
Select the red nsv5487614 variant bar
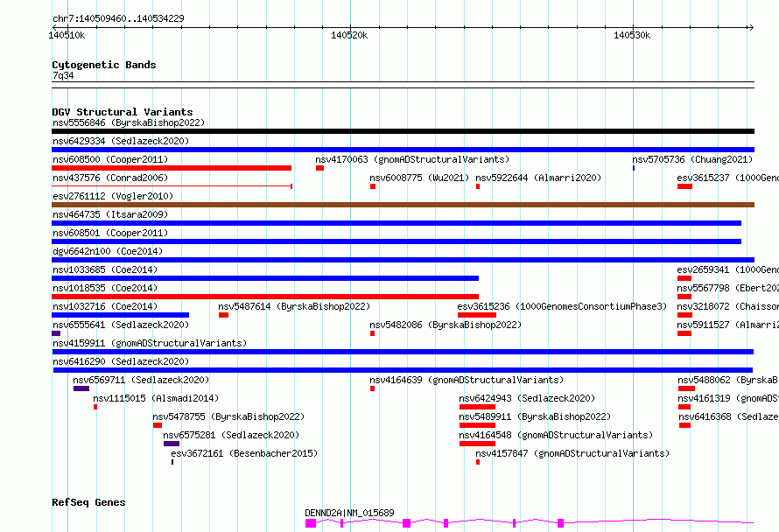pyautogui.click(x=223, y=315)
